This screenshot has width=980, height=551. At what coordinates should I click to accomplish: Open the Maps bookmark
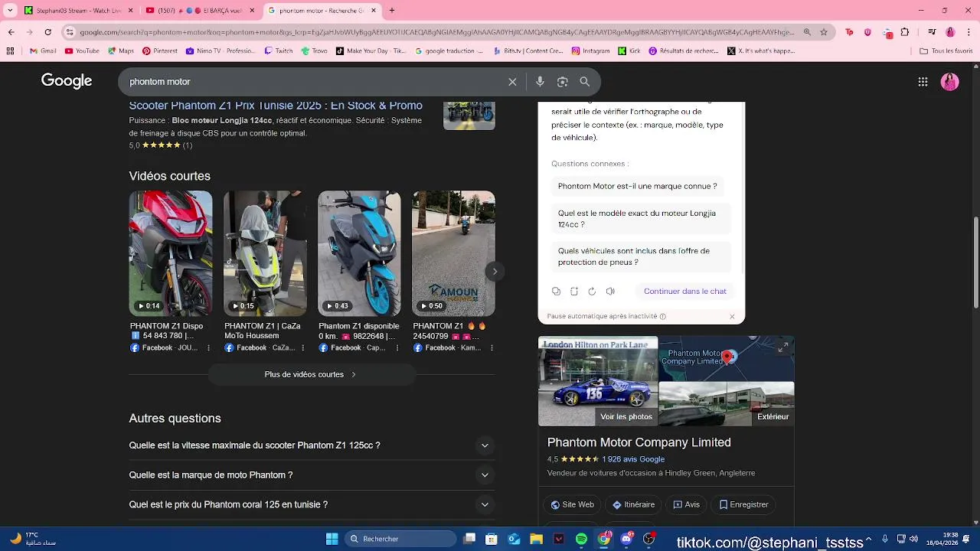tap(121, 51)
